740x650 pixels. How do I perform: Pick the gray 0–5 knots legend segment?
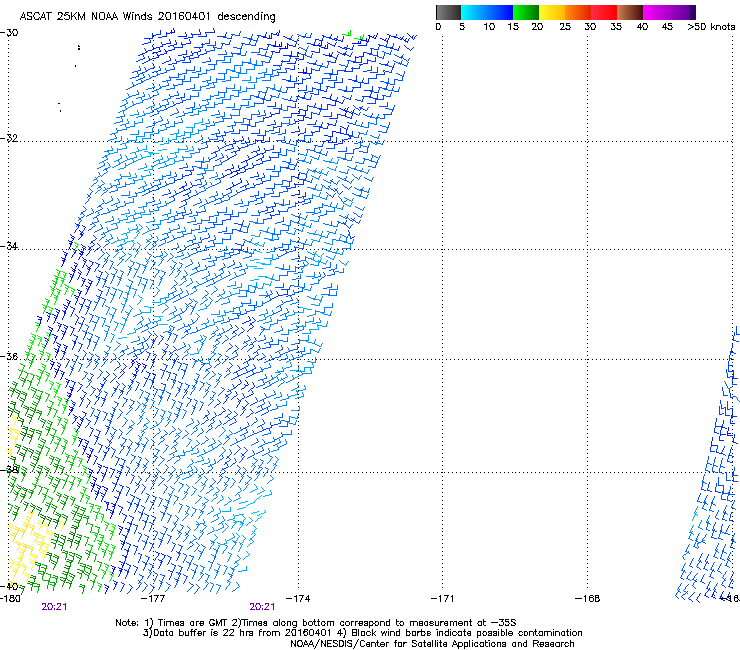click(448, 12)
